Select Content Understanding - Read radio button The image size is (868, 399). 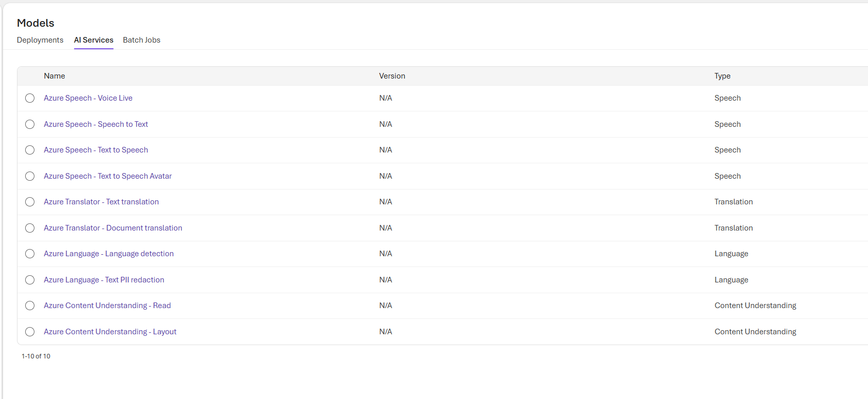pyautogui.click(x=30, y=306)
